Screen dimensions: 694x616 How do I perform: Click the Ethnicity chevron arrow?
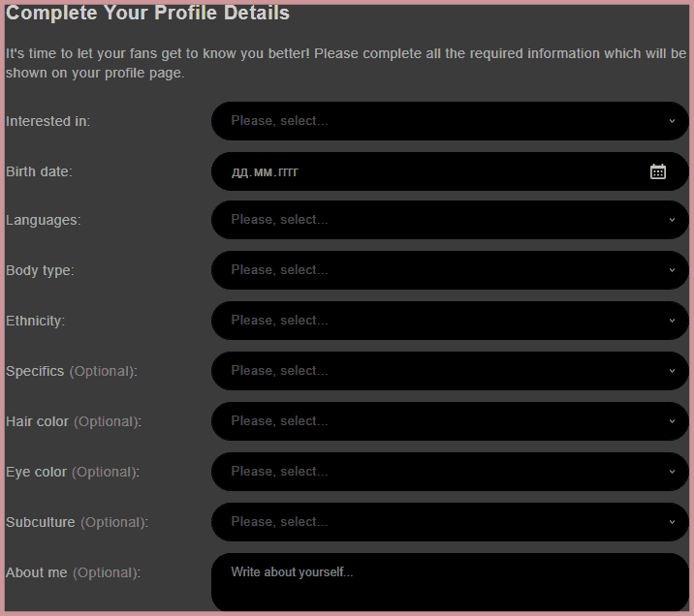(x=672, y=321)
